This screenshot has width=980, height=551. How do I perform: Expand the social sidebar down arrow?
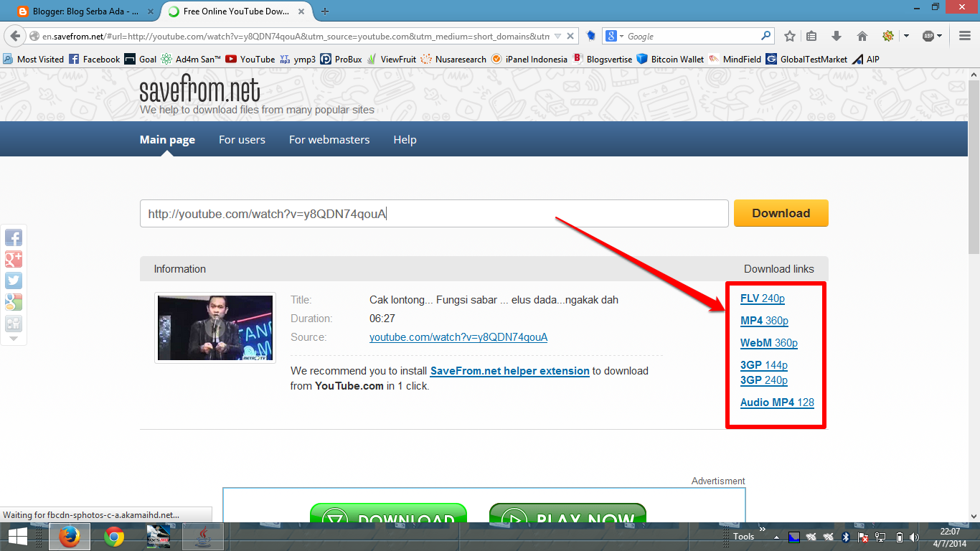[x=14, y=338]
